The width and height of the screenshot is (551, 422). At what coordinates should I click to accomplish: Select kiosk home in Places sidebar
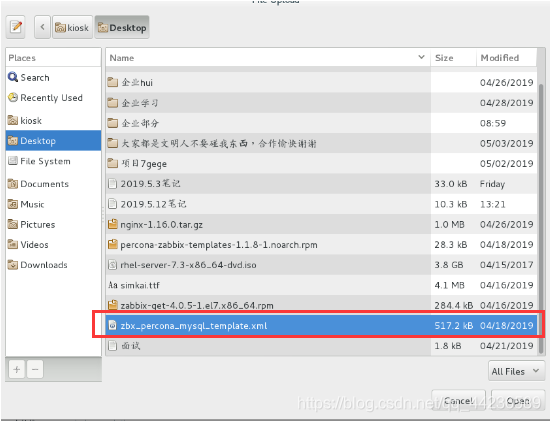(53, 121)
